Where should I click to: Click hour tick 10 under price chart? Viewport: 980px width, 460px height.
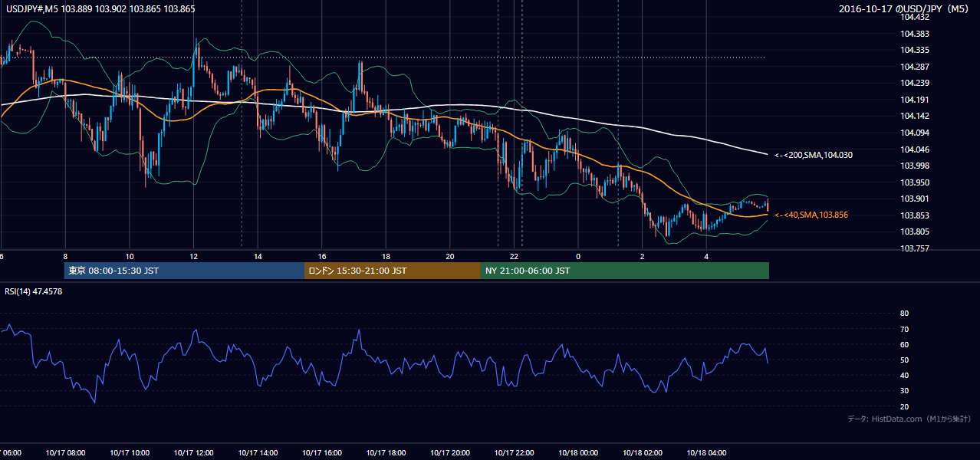click(130, 256)
